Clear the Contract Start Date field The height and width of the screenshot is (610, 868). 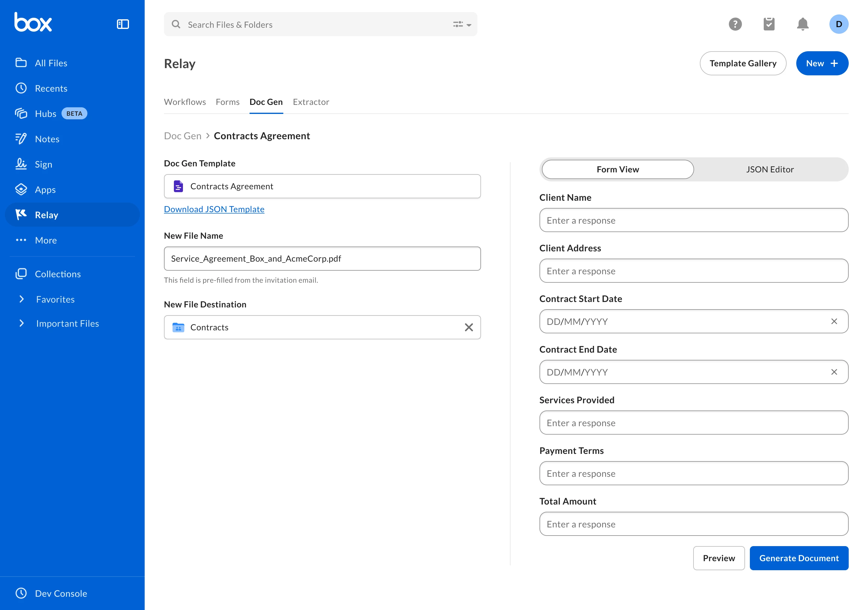coord(834,321)
